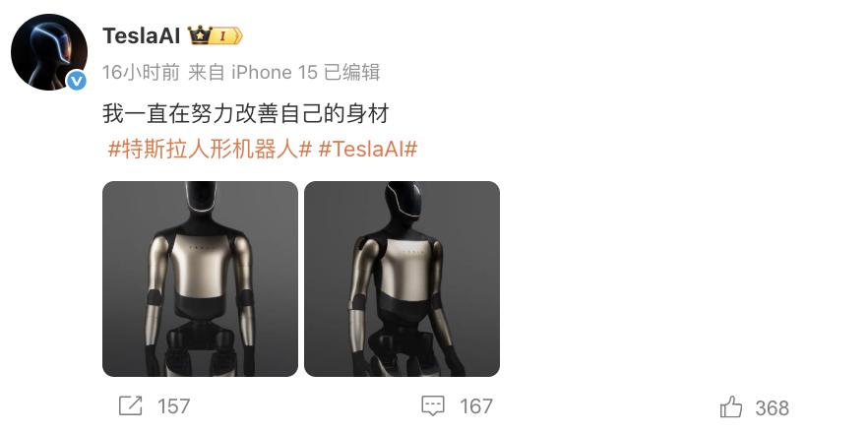This screenshot has height=433, width=868.
Task: Open the post text 我一直在努力改善自己的身材
Action: [x=246, y=113]
